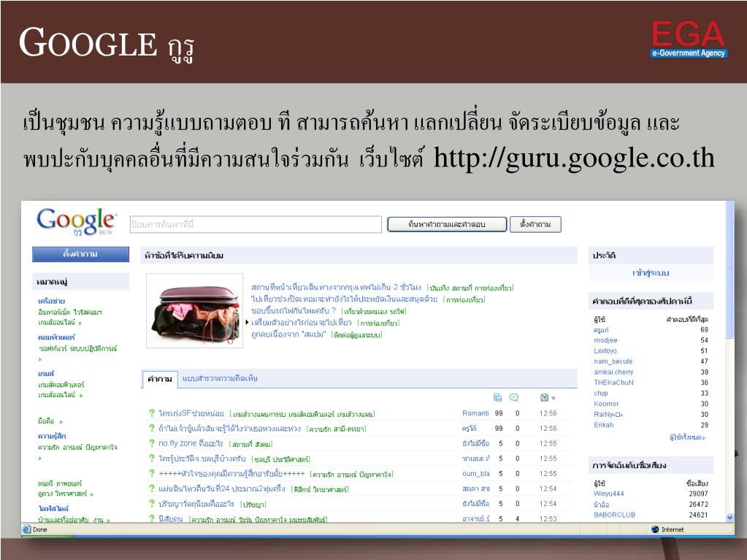Click reputation score '29097'
The width and height of the screenshot is (747, 560).
tap(698, 494)
